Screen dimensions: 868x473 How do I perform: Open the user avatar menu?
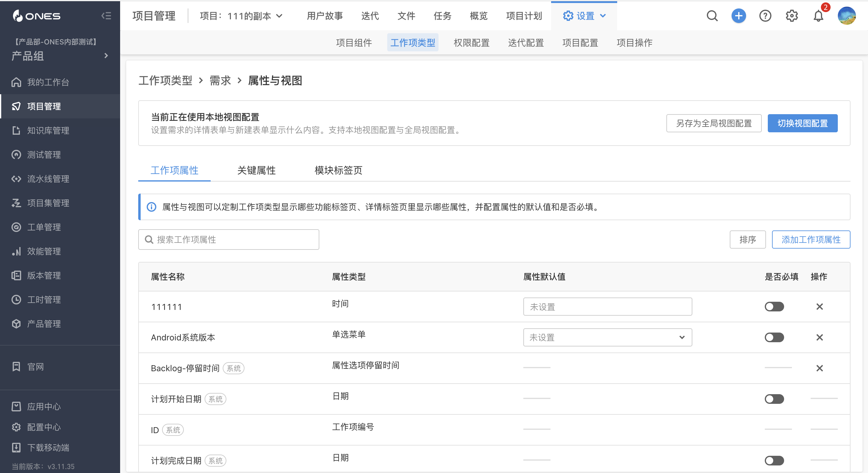point(847,16)
